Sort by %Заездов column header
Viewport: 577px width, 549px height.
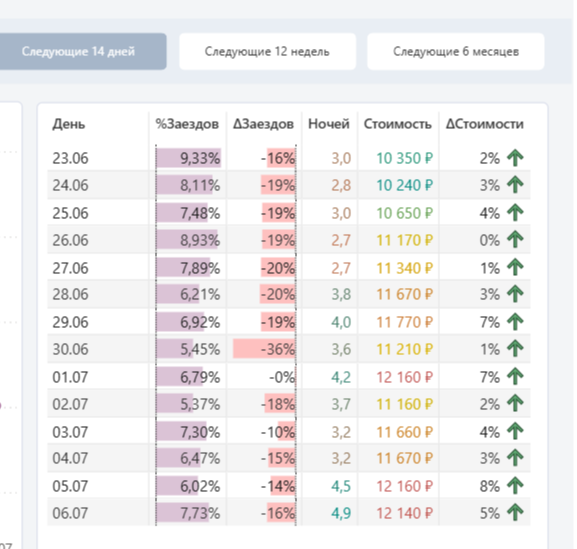point(187,124)
